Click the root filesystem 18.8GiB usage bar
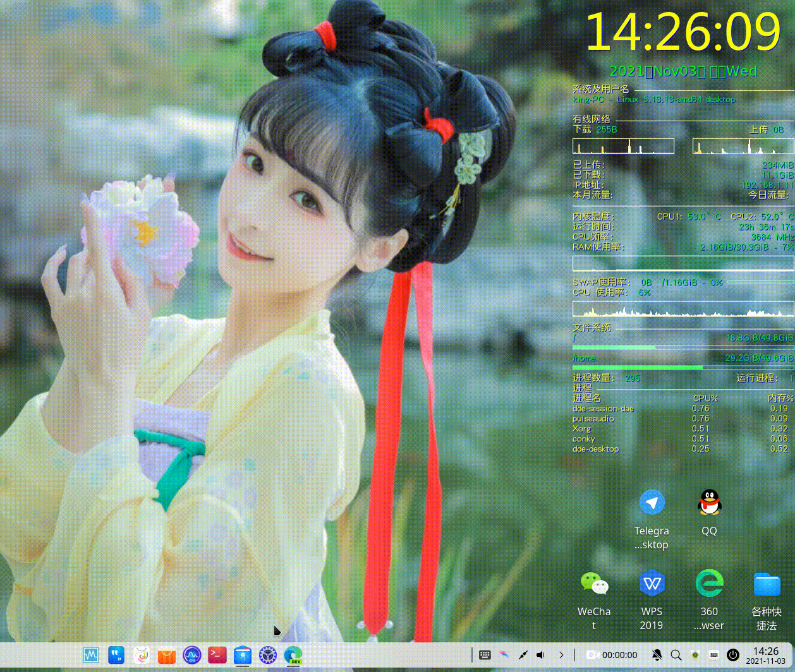795x672 pixels. click(683, 347)
